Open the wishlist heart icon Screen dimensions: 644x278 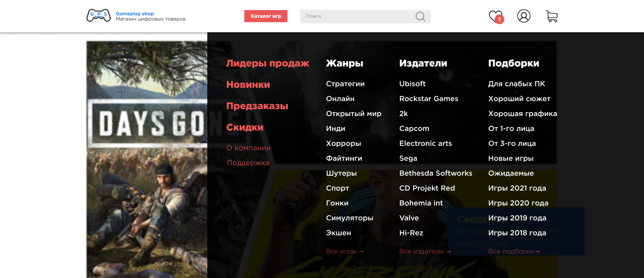click(x=496, y=17)
